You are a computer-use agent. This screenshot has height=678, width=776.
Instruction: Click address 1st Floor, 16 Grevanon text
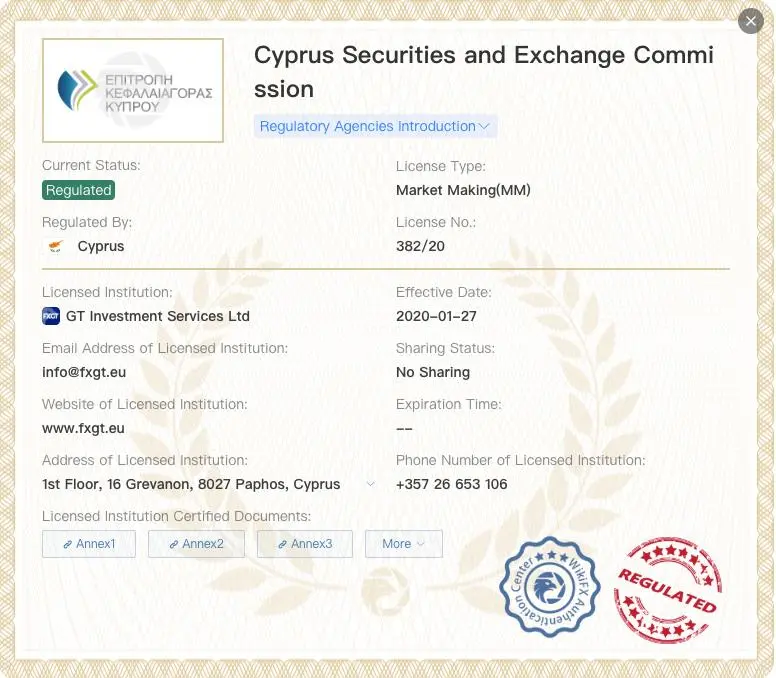tap(191, 484)
